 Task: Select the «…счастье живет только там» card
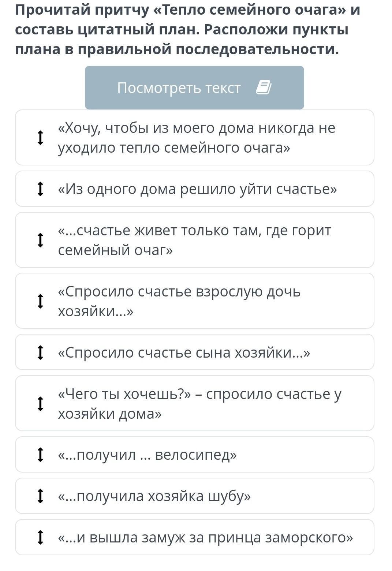194,240
